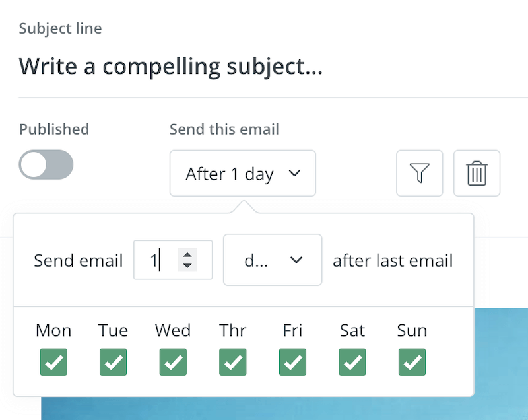This screenshot has width=528, height=420.
Task: Click the trash delete icon
Action: pos(477,174)
